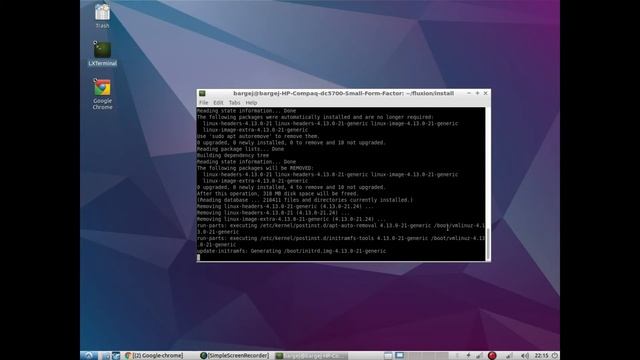Click the terminal vertical scrollbar handle

488,244
